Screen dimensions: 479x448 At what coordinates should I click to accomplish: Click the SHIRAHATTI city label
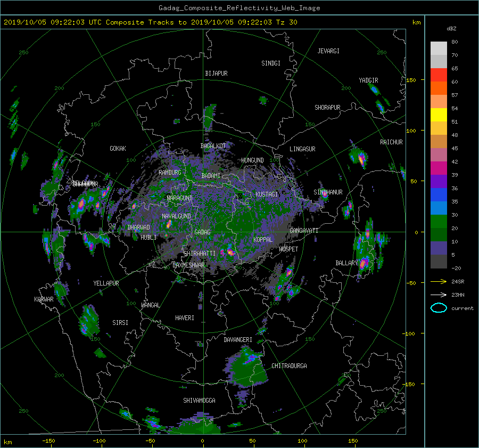click(x=200, y=253)
